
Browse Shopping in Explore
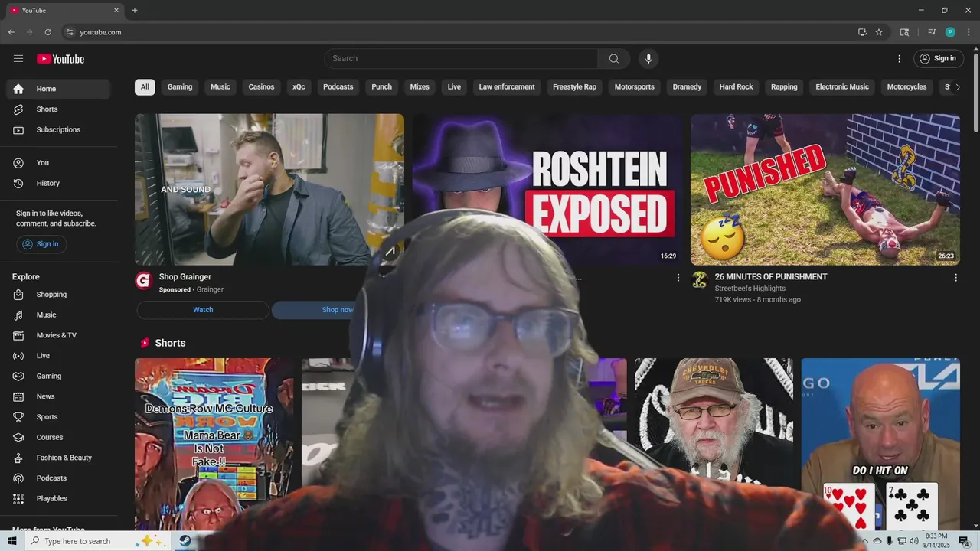[58, 295]
